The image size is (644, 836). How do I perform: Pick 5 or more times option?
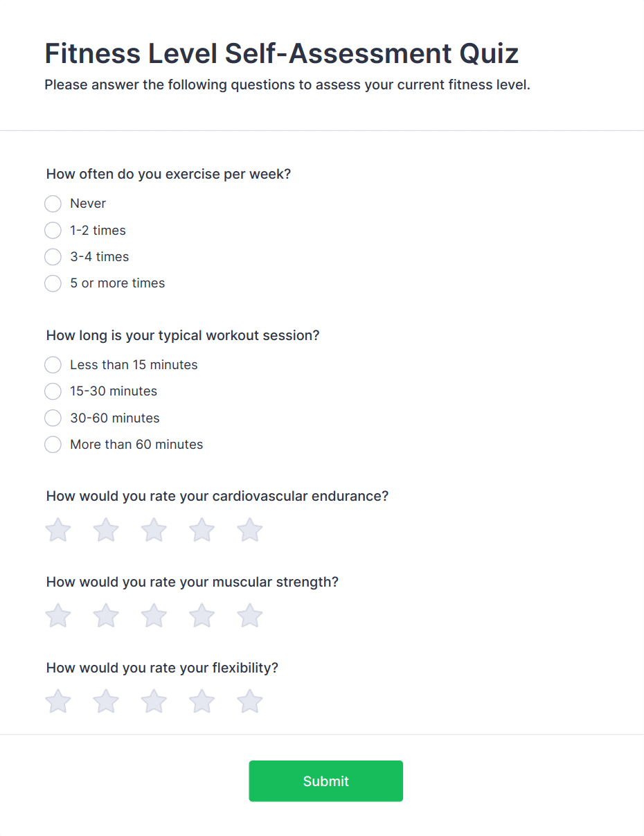53,283
